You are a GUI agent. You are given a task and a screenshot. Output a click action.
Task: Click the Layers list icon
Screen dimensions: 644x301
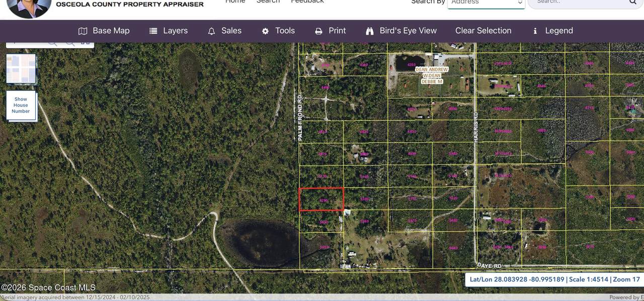pos(153,31)
